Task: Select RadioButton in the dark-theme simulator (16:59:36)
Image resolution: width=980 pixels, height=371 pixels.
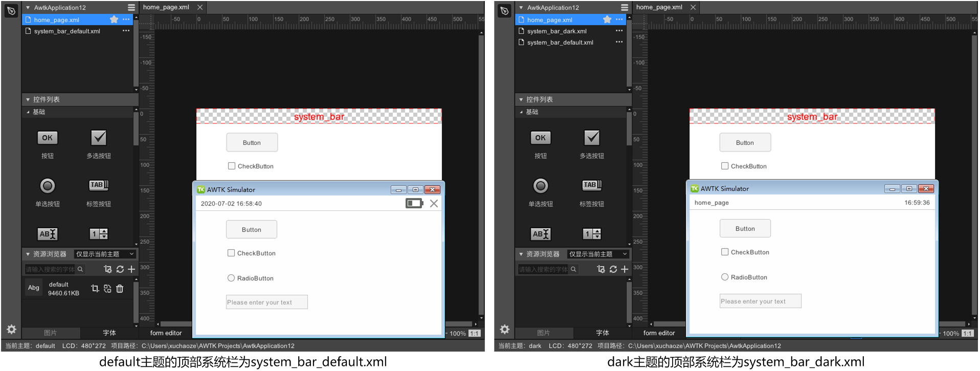Action: [725, 277]
